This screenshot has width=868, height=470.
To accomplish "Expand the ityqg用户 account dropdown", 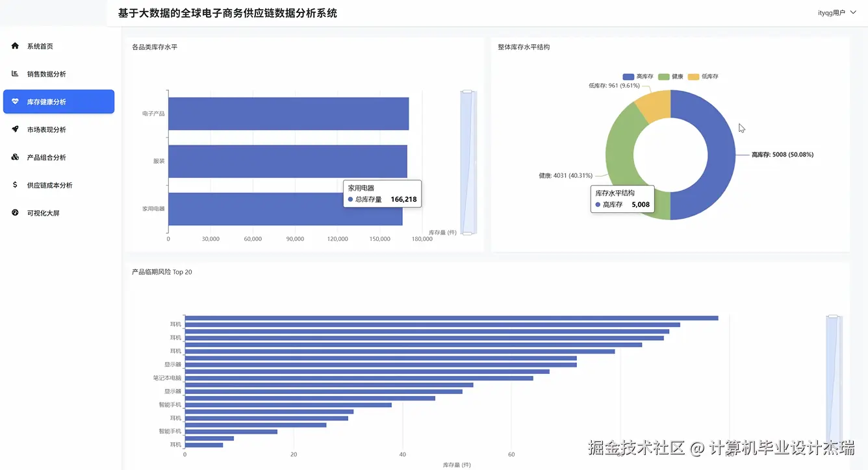I will (x=838, y=13).
